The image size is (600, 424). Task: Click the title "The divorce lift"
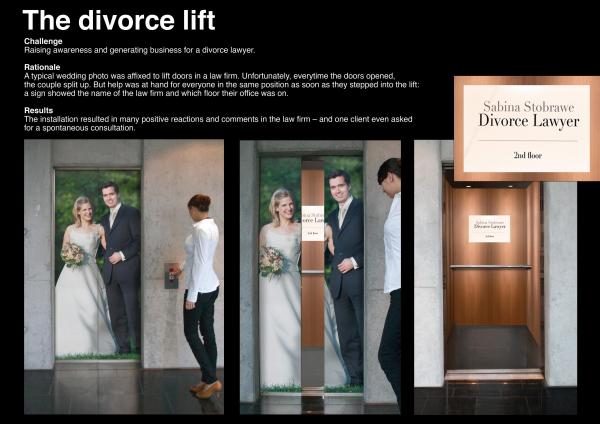118,19
